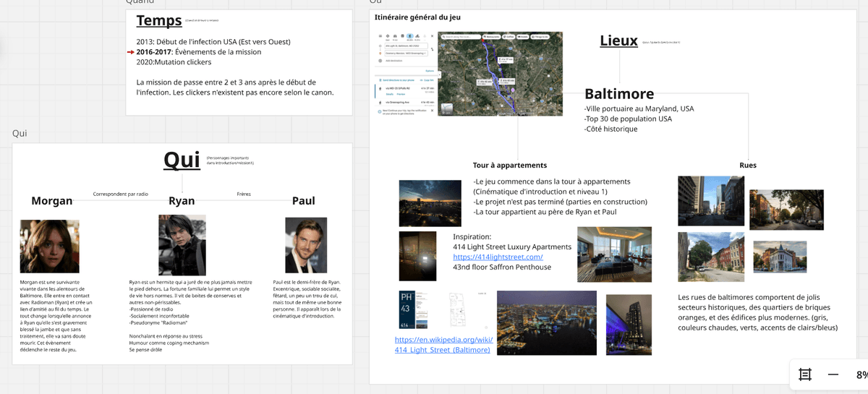
Task: Select the Google Maps itinerary screenshot
Action: click(469, 73)
